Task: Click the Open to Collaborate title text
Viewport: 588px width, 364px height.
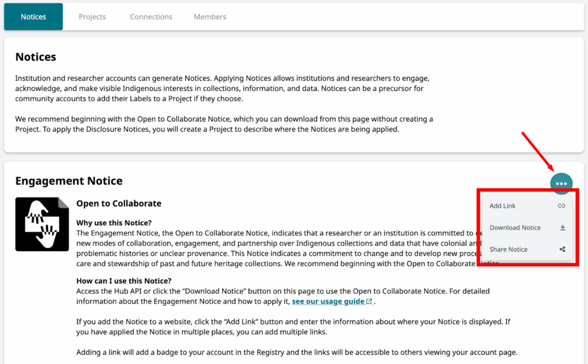Action: pos(119,203)
